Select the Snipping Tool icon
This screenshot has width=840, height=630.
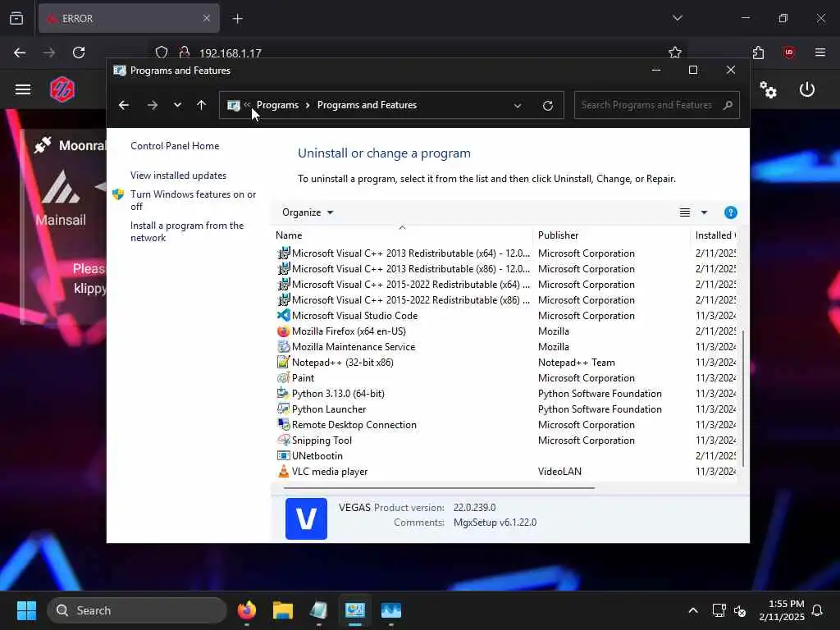283,440
